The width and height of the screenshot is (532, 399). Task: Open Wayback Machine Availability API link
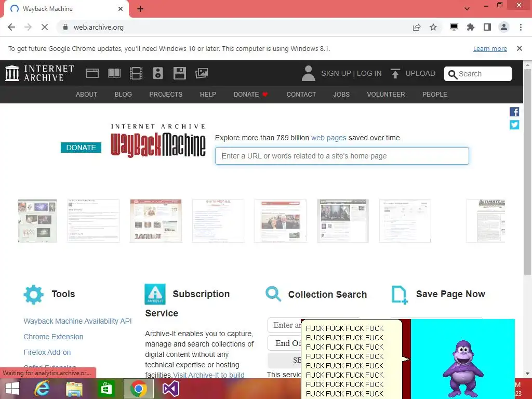pyautogui.click(x=78, y=321)
